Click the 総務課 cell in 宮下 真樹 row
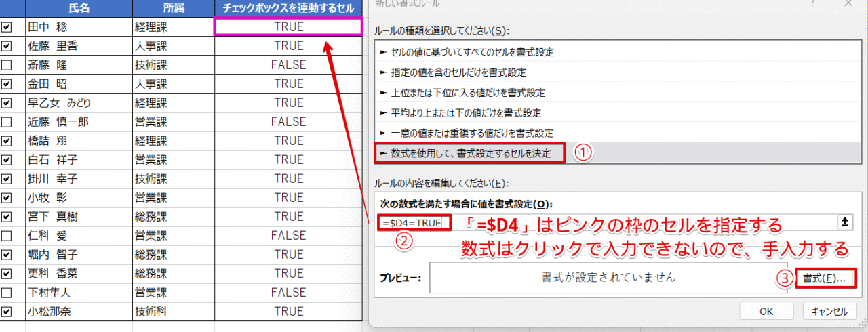868x332 pixels. [173, 217]
